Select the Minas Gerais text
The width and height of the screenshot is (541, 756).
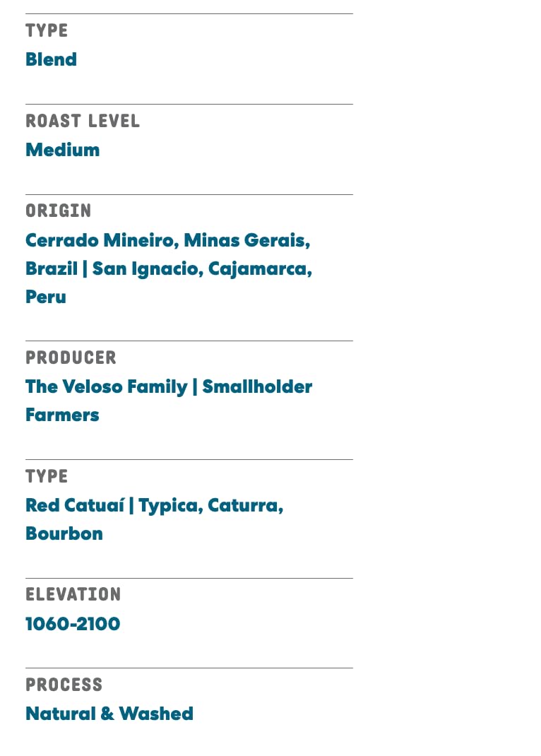[x=246, y=240]
